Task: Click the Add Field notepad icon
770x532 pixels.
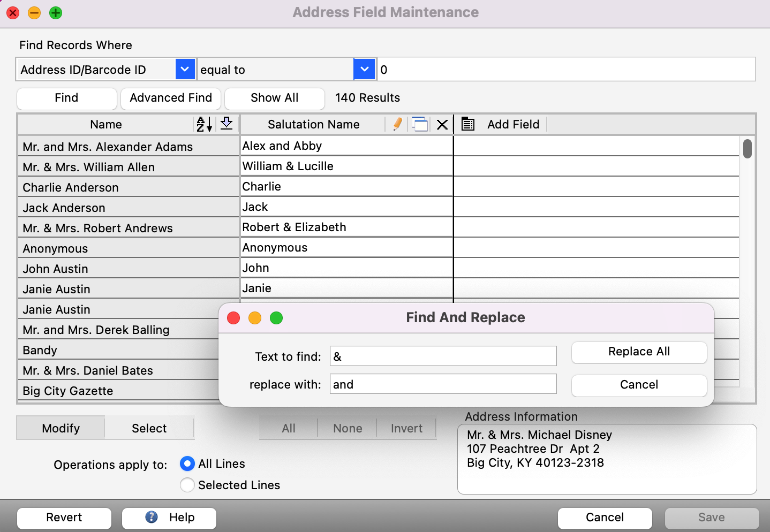Action: [467, 124]
